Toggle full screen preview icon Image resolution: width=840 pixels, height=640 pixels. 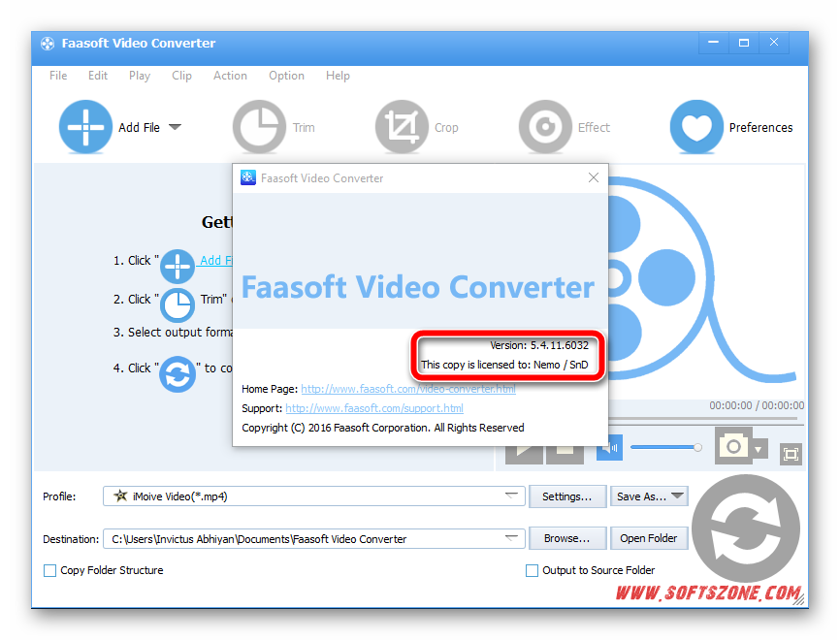pos(791,454)
